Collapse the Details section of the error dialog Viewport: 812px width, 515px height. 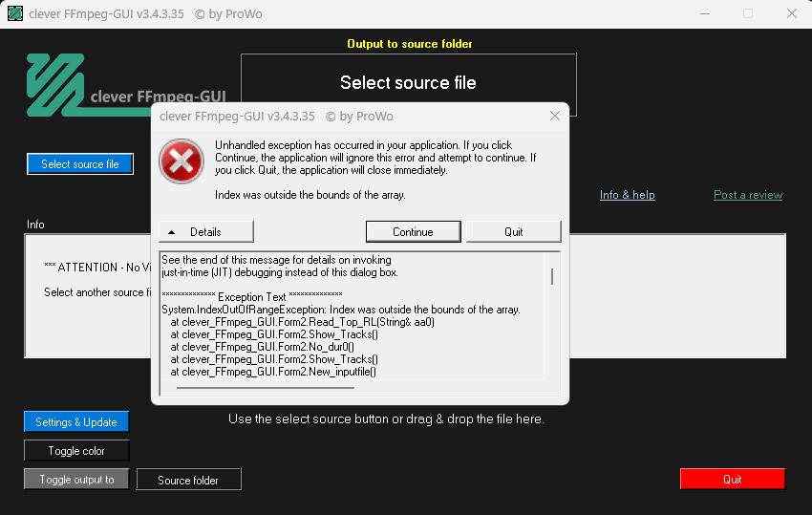coord(205,231)
